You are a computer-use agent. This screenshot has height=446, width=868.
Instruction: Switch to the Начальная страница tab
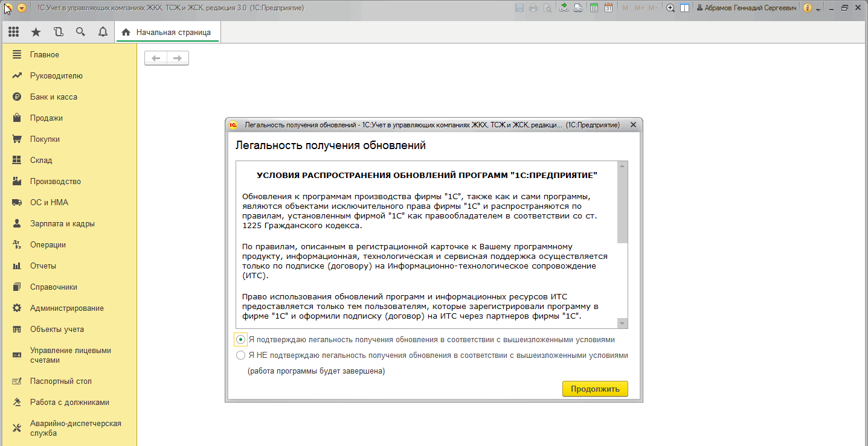(x=167, y=33)
